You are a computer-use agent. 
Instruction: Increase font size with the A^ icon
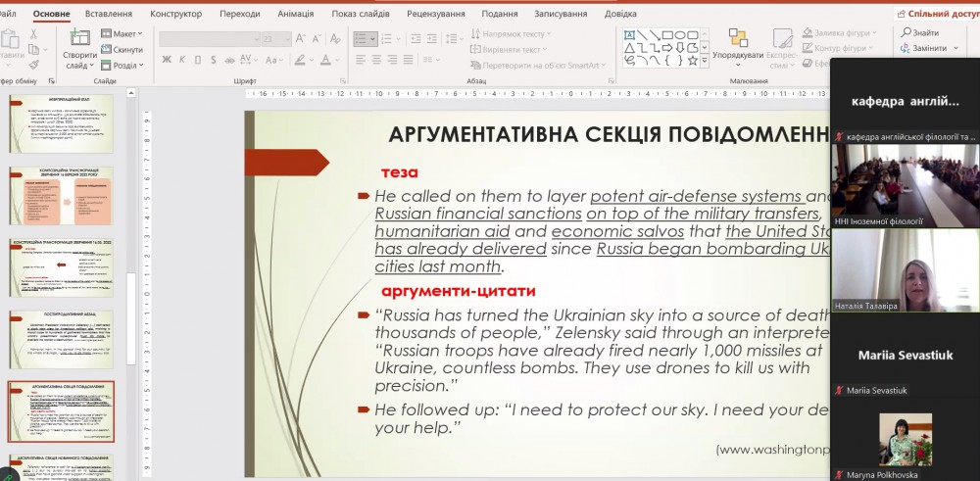(x=301, y=39)
